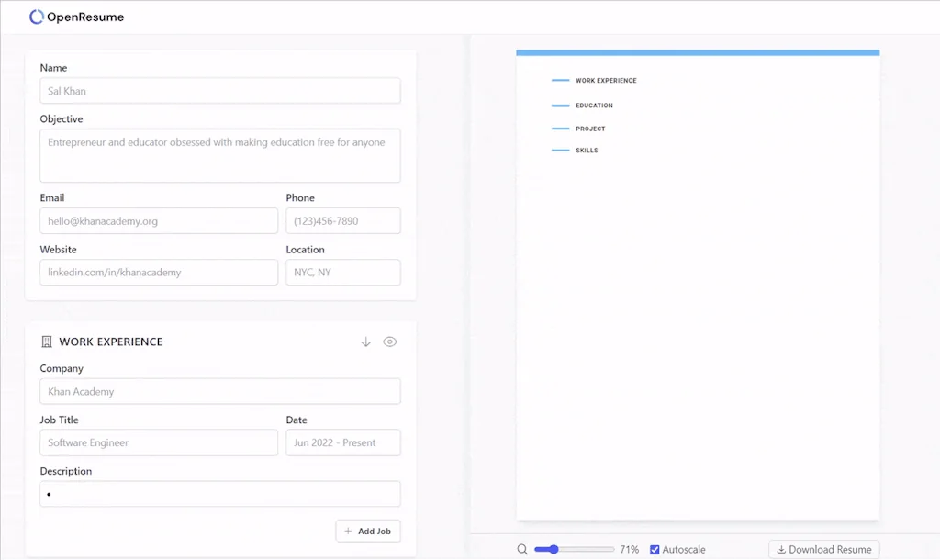This screenshot has height=560, width=940.
Task: Click the magnifier zoom icon in bottom bar
Action: coord(522,549)
